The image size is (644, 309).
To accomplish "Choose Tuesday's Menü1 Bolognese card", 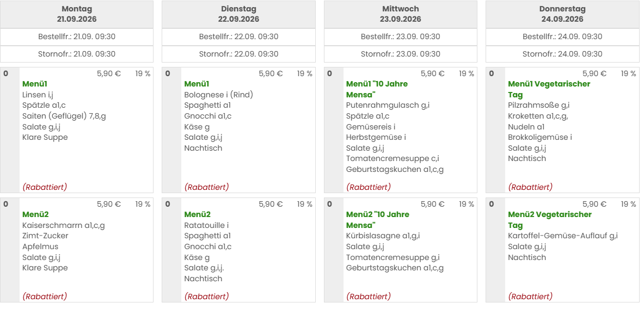I will coord(238,130).
